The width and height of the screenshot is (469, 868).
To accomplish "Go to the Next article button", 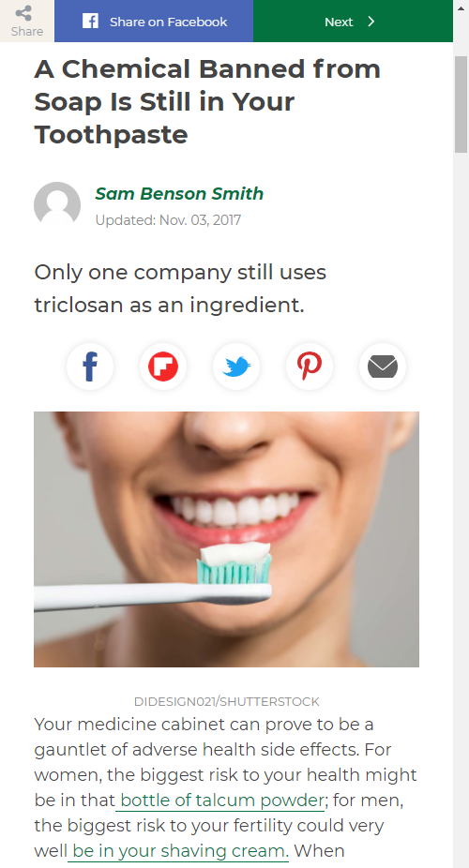I will 354,21.
